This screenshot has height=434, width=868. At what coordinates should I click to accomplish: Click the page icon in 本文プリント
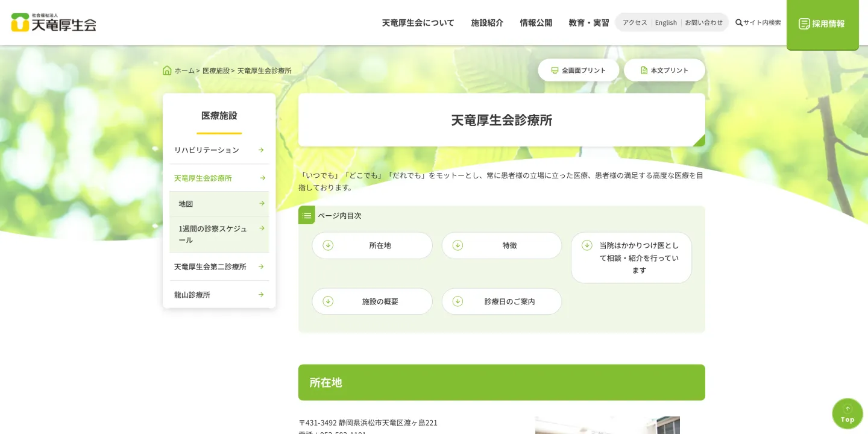coord(644,71)
